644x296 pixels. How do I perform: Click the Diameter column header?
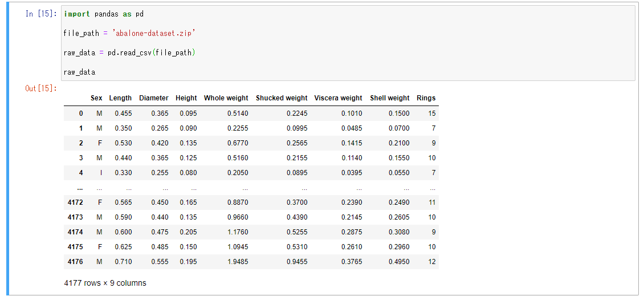point(154,98)
